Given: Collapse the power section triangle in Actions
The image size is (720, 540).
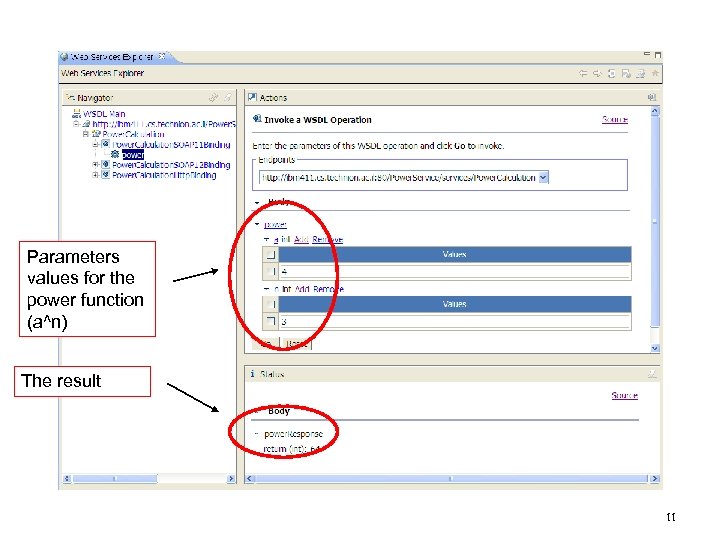Looking at the screenshot, I should pos(257,224).
